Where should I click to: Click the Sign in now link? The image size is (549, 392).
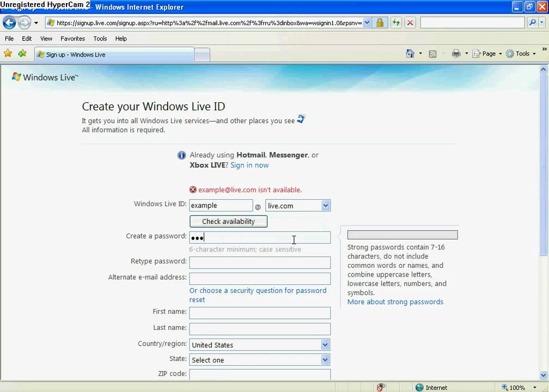(x=249, y=165)
